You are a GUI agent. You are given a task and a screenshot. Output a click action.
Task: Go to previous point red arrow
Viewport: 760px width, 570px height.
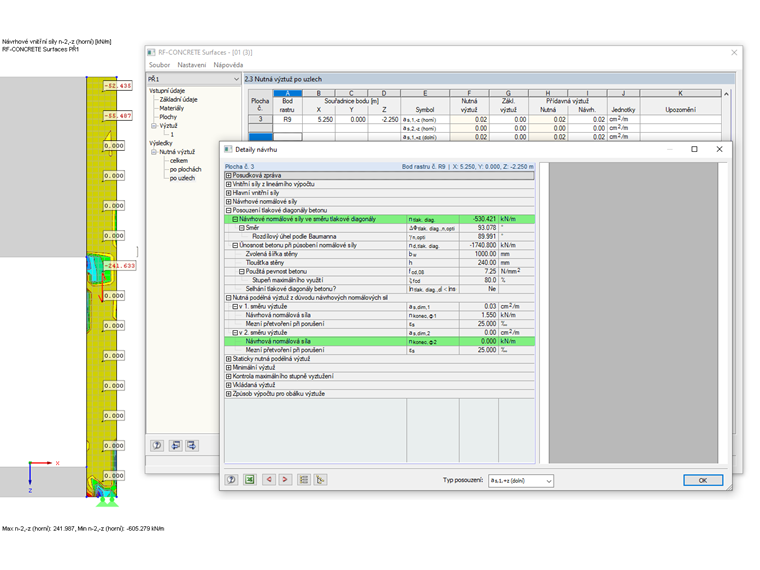269,480
